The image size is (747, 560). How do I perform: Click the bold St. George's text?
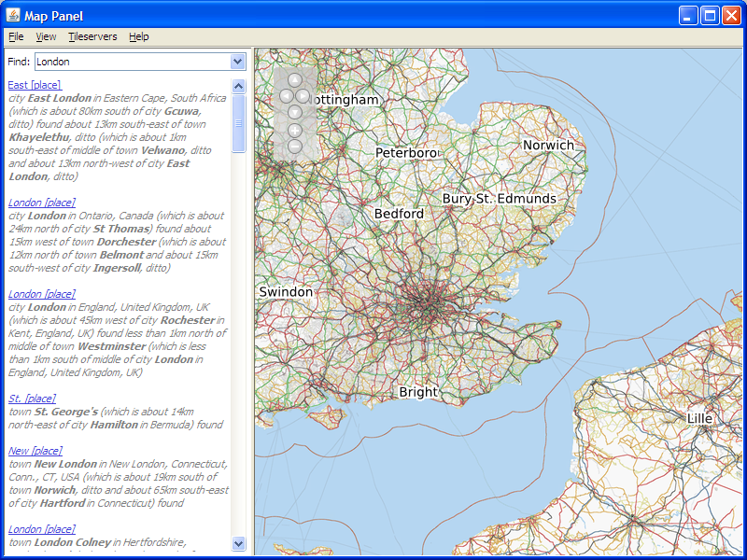pyautogui.click(x=66, y=412)
